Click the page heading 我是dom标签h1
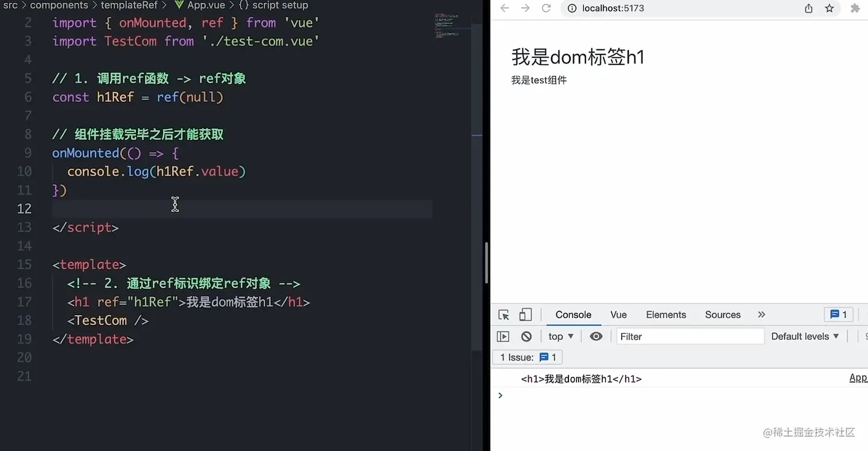Viewport: 868px width, 451px height. pos(578,57)
